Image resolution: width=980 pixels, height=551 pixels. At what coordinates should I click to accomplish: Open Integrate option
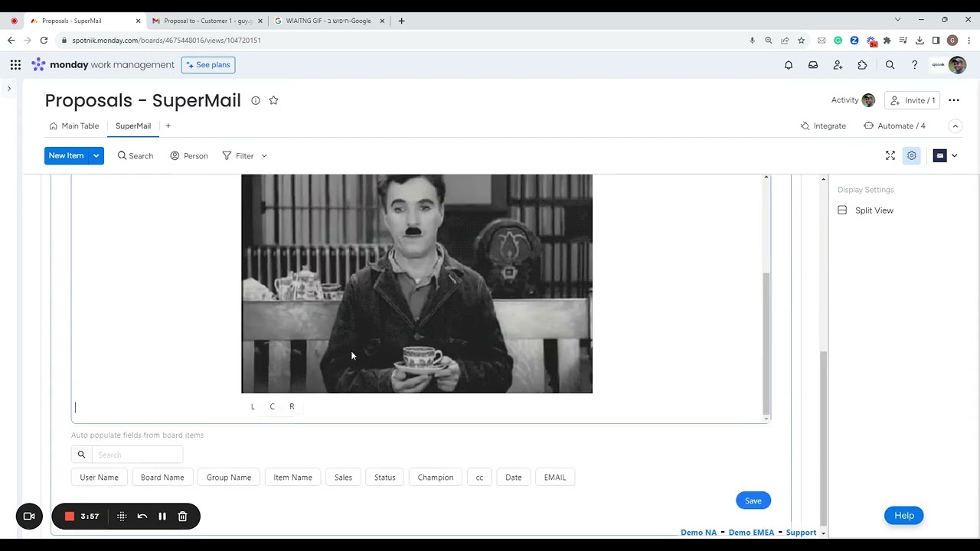(x=823, y=126)
